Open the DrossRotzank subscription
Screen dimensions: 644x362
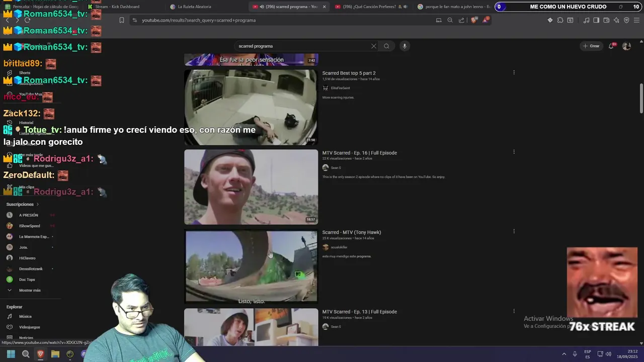30,268
